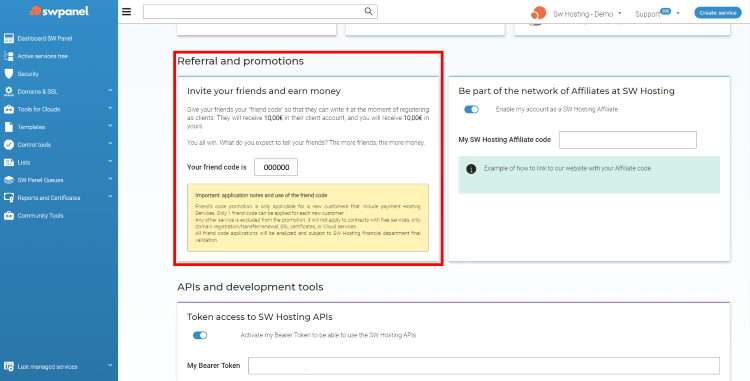Click the SW Panel Queues icon
Viewport: 750px width, 381px height.
[x=9, y=180]
